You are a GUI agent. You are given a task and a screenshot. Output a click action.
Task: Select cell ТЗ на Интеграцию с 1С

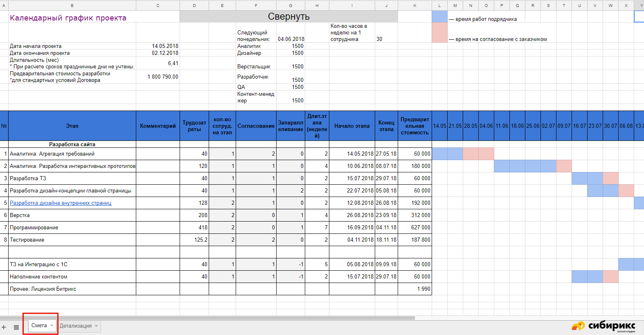[72, 265]
